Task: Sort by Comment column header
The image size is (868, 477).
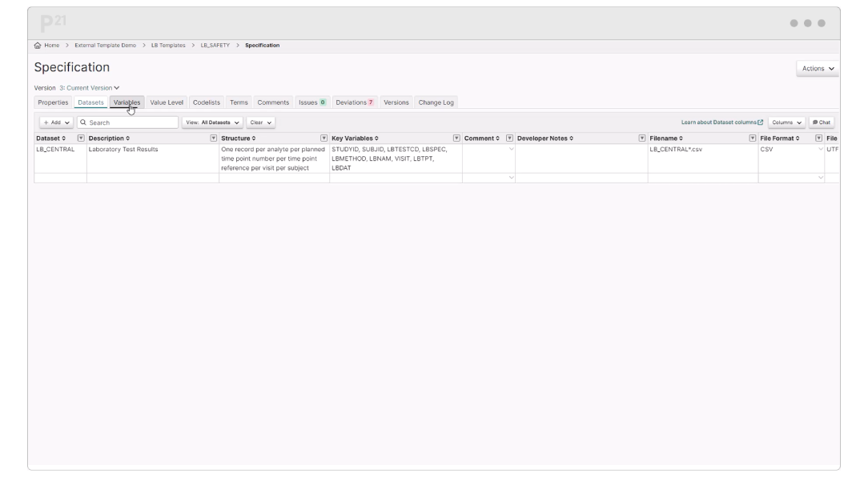Action: tap(481, 138)
